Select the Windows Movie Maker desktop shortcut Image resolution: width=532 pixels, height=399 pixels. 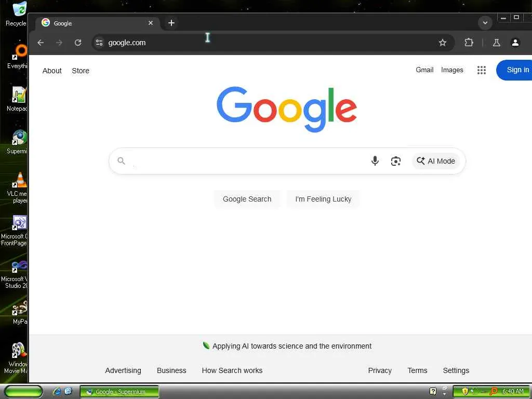click(16, 358)
